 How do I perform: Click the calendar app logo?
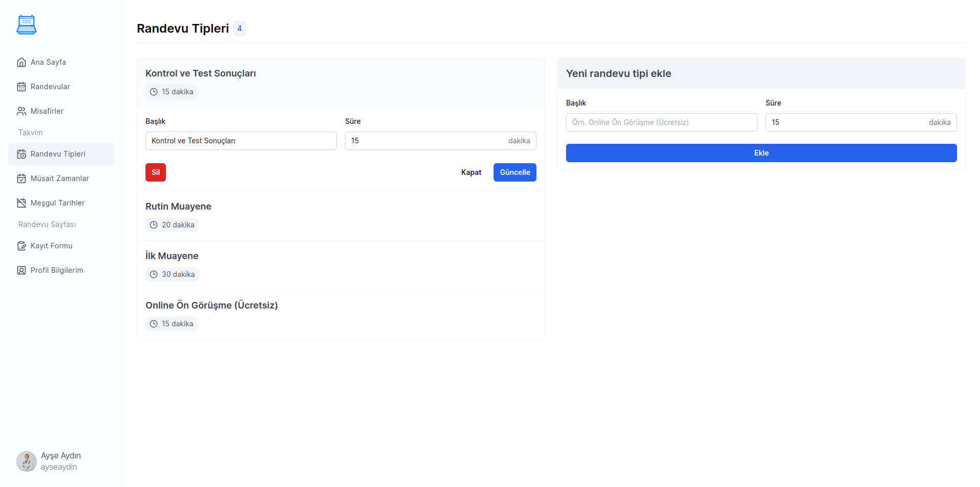click(x=27, y=24)
